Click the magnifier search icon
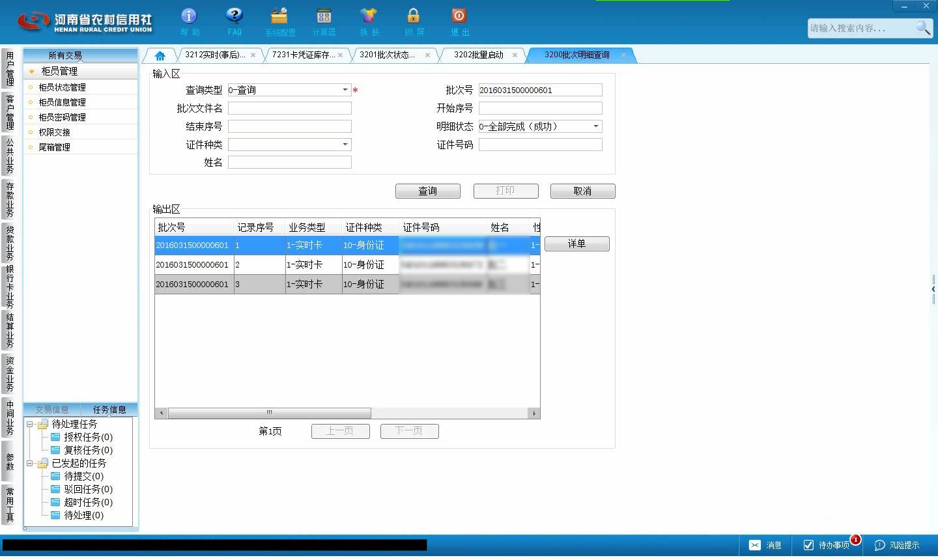 click(x=923, y=27)
